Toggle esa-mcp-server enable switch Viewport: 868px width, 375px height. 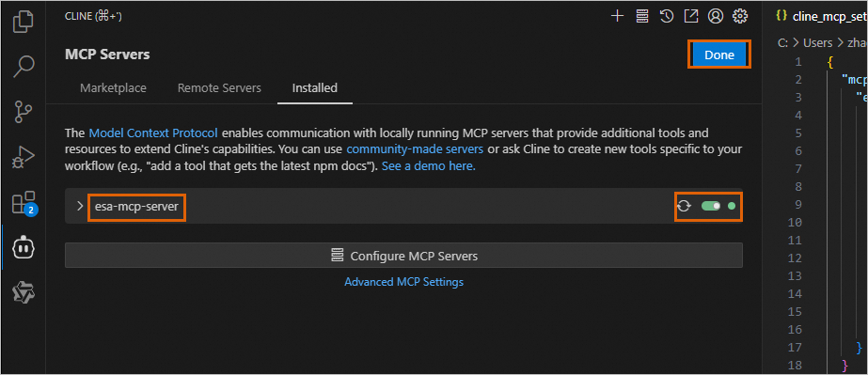click(711, 206)
